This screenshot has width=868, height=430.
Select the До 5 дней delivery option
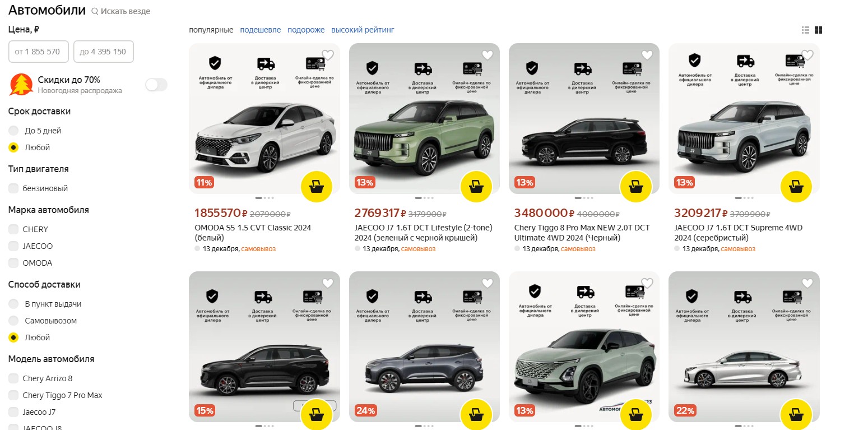(13, 131)
